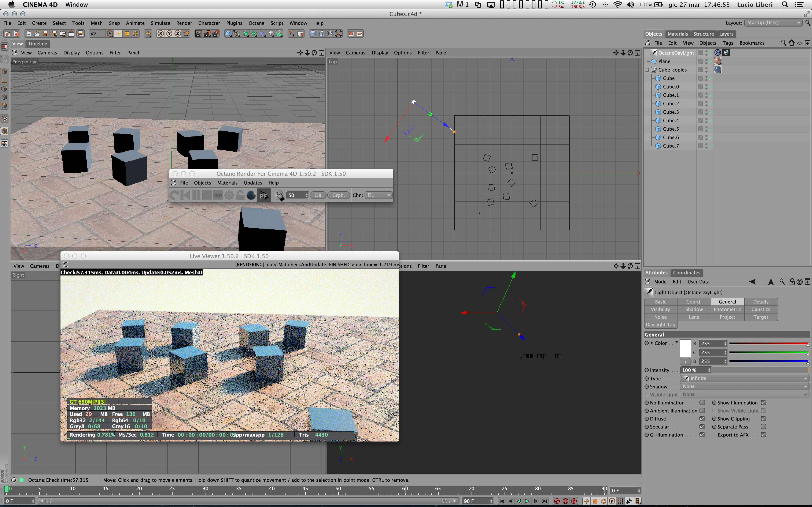Viewport: 812px width, 507px height.
Task: Select the Move tool in toolbar
Action: click(118, 34)
